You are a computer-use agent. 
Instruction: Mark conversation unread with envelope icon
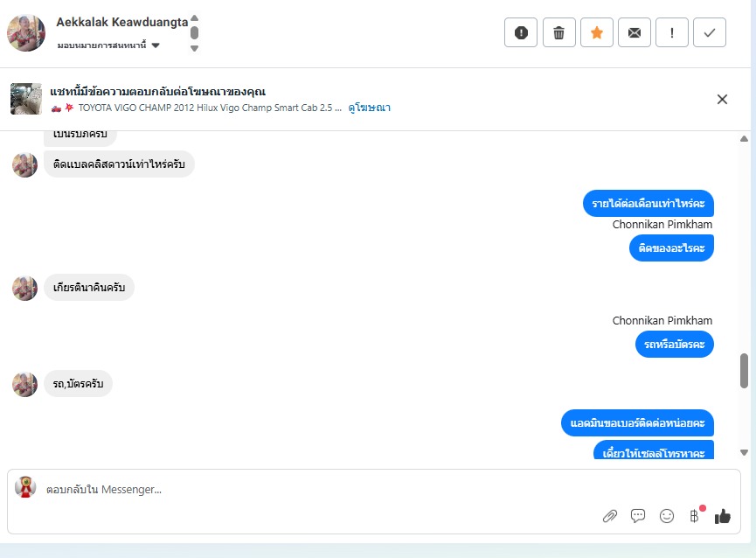(634, 32)
